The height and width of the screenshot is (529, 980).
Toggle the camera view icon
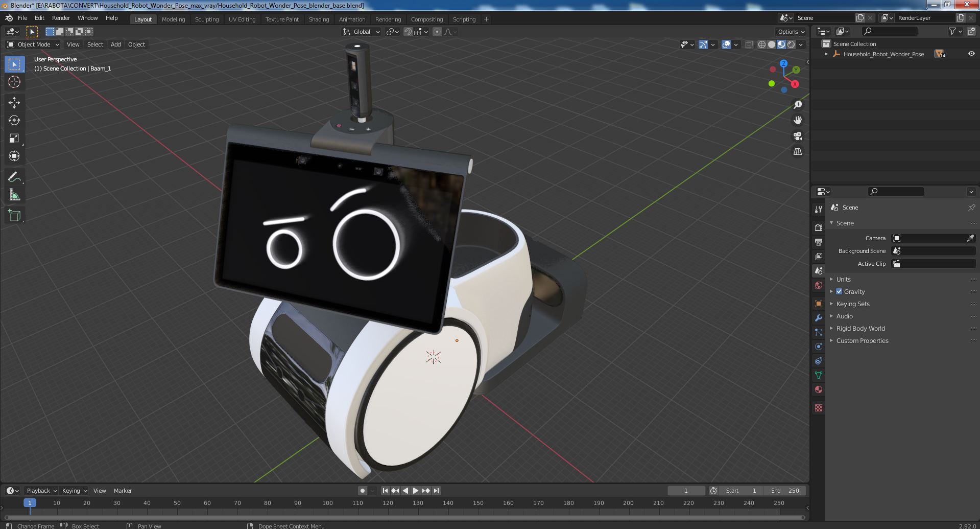(x=798, y=136)
